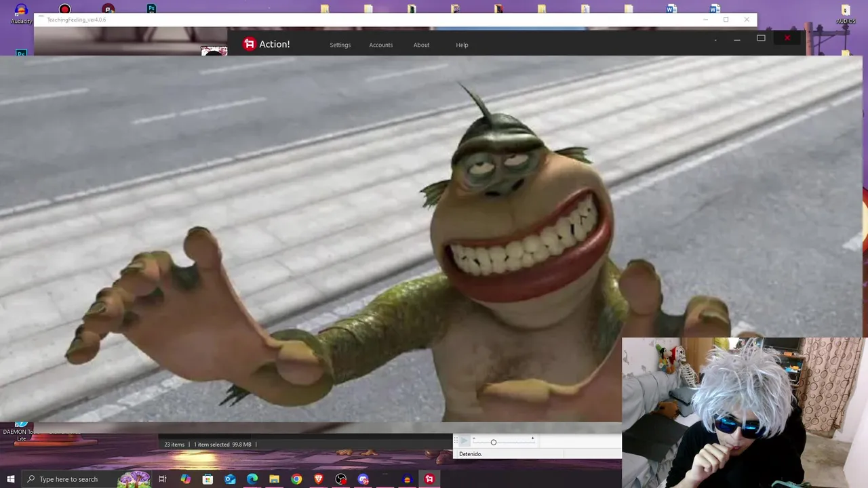
Task: Open the About menu in Action!
Action: pyautogui.click(x=421, y=45)
